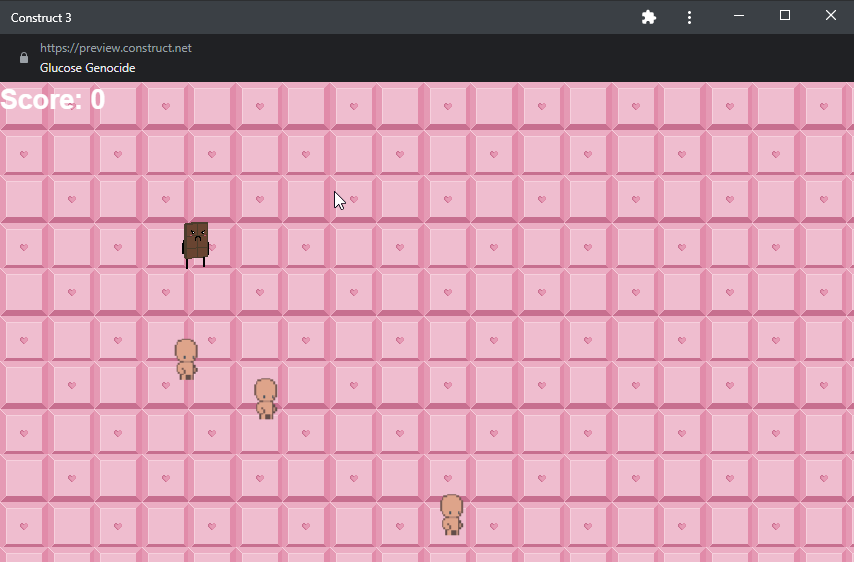Viewport: 854px width, 562px height.
Task: Click the lock site-info icon
Action: [24, 58]
